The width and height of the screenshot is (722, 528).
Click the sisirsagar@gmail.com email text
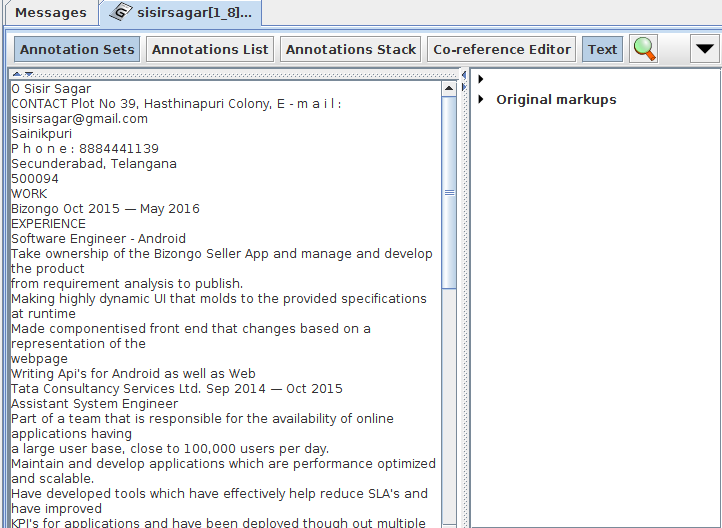(x=79, y=119)
